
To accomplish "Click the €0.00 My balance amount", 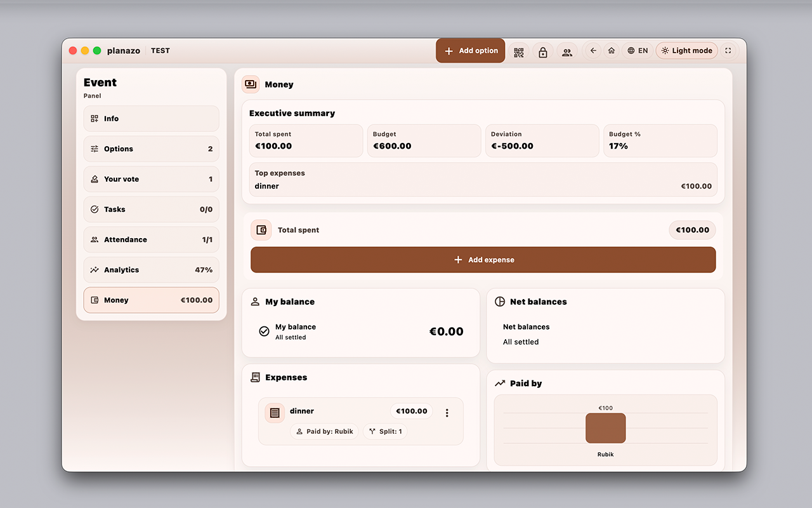I will [447, 331].
